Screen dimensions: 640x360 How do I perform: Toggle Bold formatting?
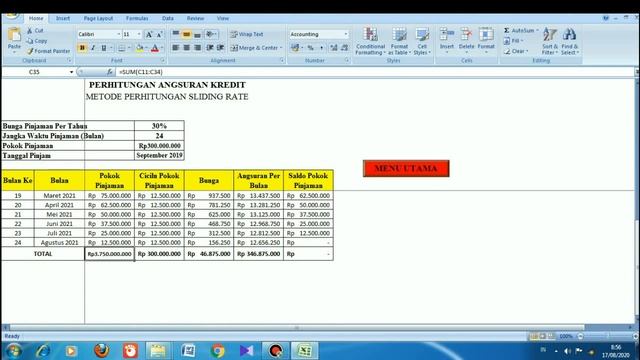click(82, 48)
